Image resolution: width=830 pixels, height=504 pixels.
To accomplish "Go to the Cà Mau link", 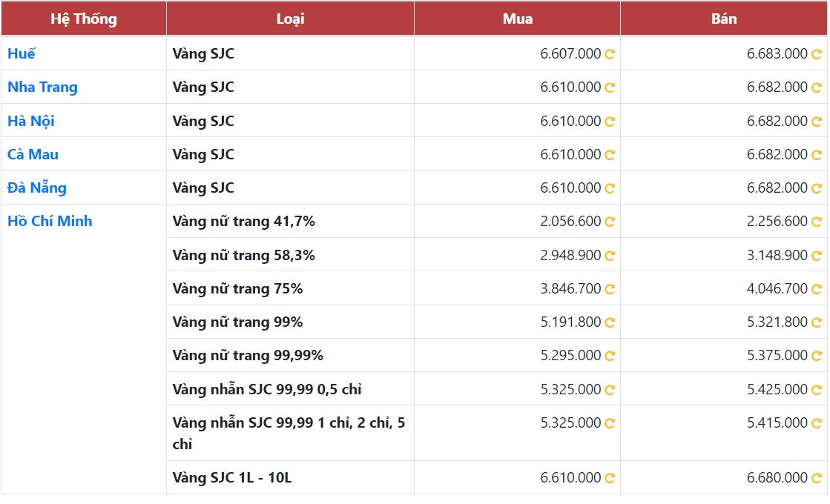I will point(33,154).
